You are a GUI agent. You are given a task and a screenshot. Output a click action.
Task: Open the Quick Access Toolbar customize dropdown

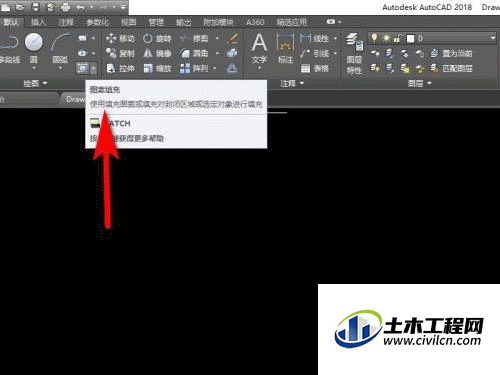(123, 7)
